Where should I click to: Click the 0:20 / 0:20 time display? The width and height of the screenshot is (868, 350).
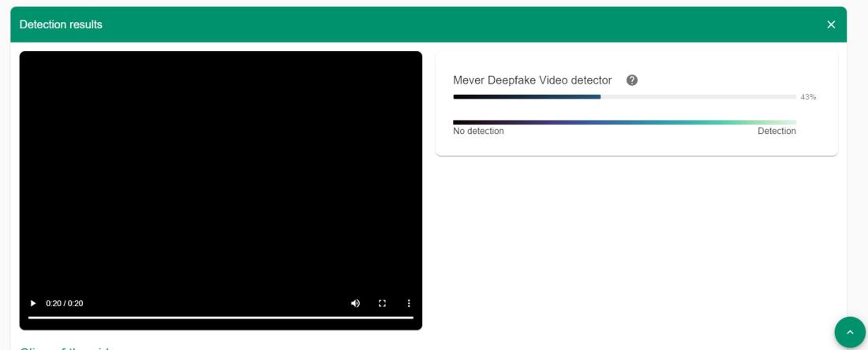[x=65, y=303]
